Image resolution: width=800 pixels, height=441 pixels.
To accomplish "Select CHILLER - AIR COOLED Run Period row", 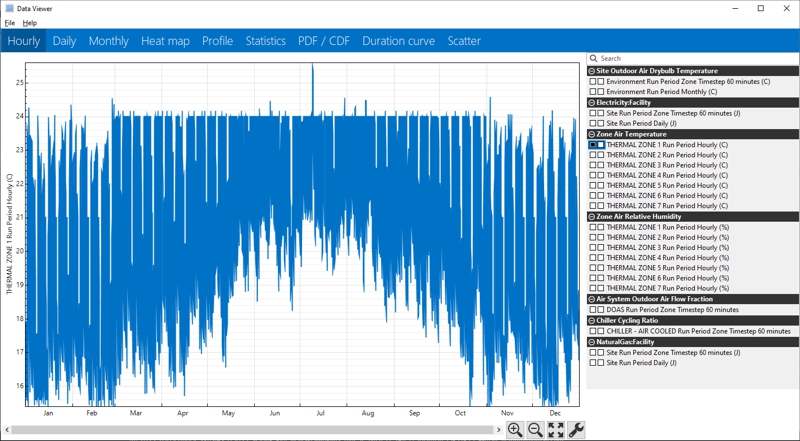I will pos(698,331).
